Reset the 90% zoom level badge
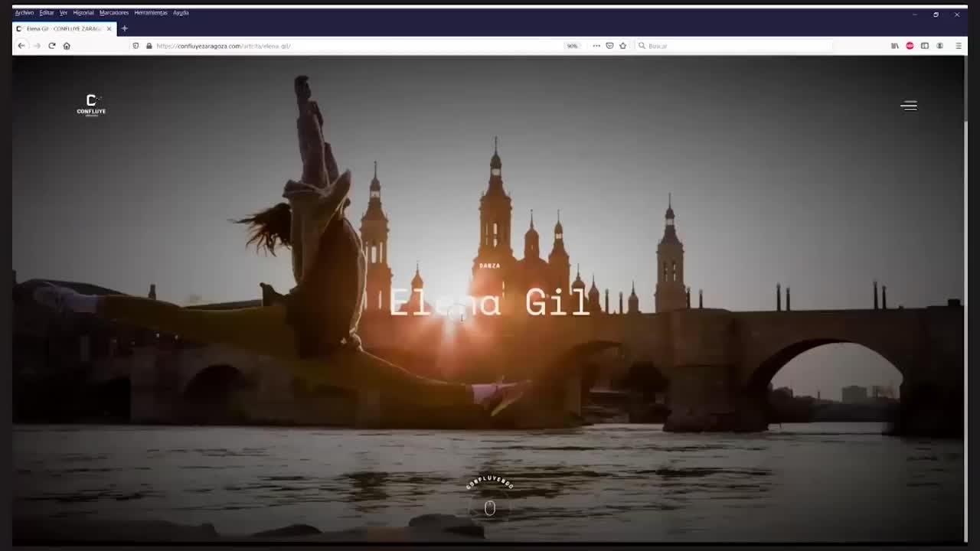The width and height of the screenshot is (980, 551). [x=572, y=46]
